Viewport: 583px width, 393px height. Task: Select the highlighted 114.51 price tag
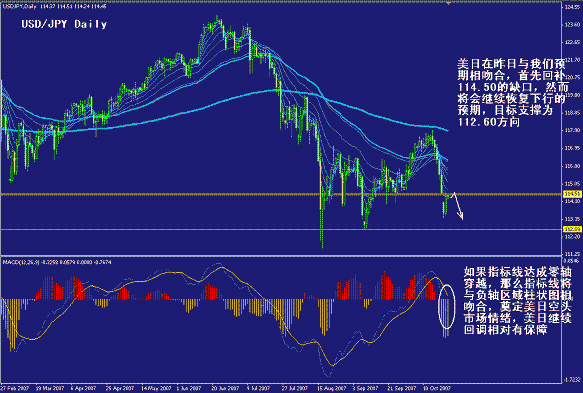(572, 194)
